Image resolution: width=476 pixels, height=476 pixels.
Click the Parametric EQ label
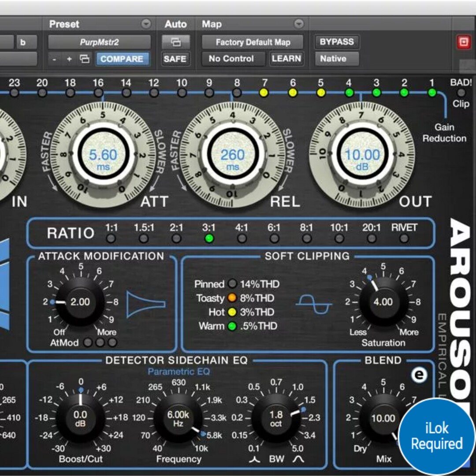[x=179, y=372]
